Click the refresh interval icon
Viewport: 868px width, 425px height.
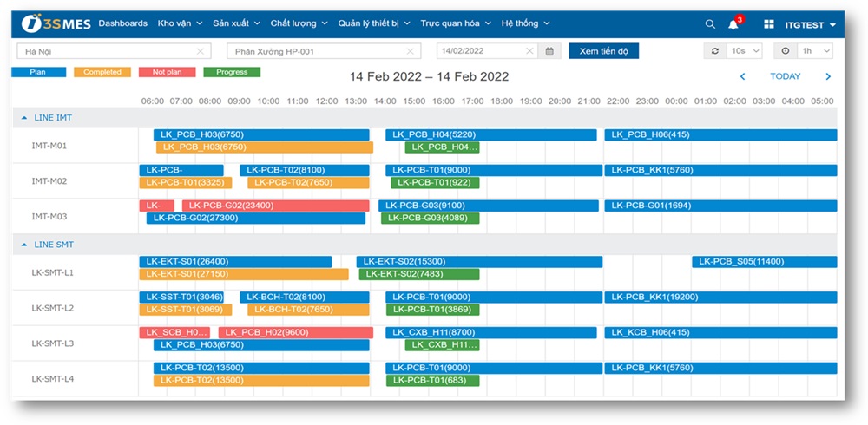coord(715,51)
